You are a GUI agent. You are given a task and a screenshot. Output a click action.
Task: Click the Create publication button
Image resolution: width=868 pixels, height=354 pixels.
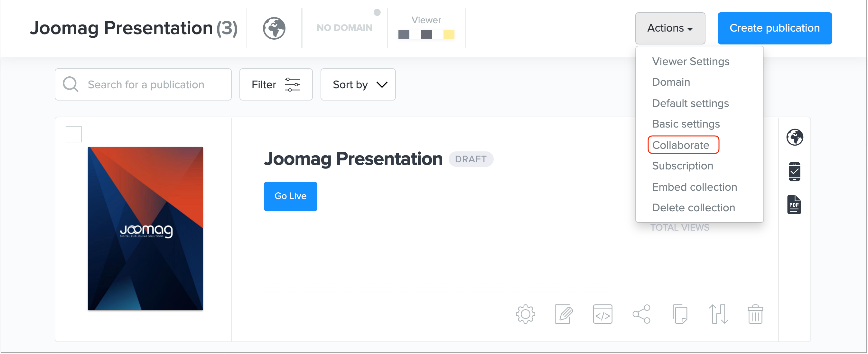(x=774, y=28)
